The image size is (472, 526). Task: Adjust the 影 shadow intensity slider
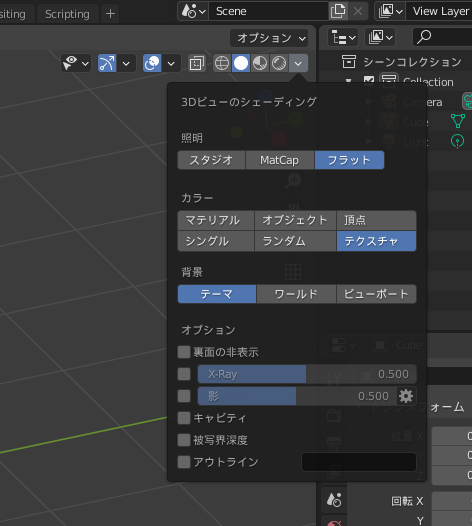297,396
